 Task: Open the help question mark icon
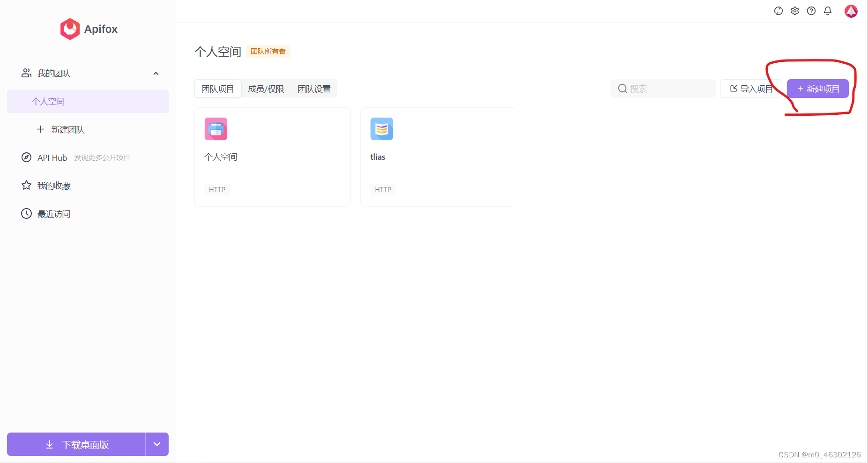click(x=811, y=11)
